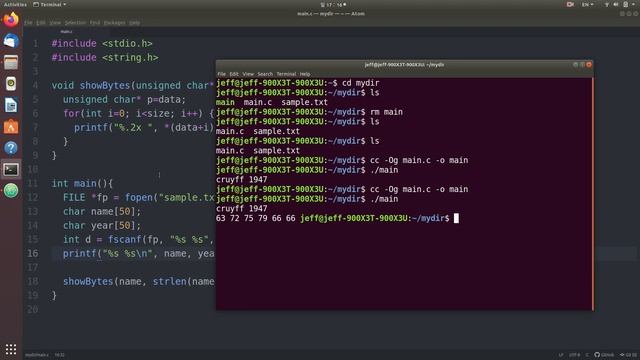Screen dimensions: 640x360
Task: Open the Files manager dock icon
Action: click(x=11, y=62)
